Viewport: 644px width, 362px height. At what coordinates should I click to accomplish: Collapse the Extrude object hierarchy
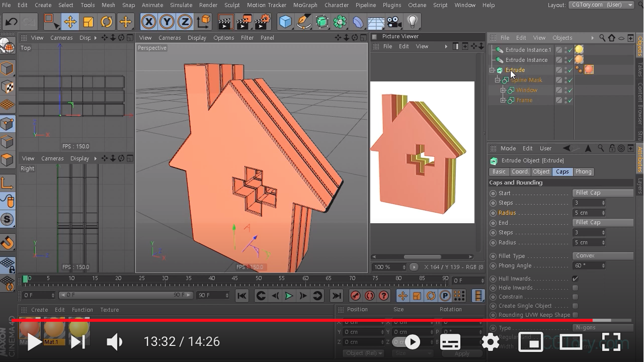[x=492, y=70]
